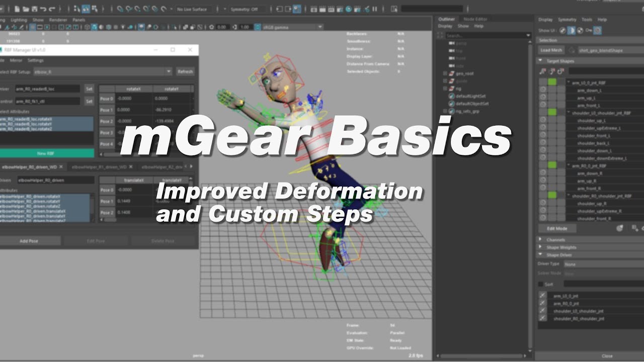
Task: Pause viewport evaluation with pause icon
Action: tap(375, 9)
